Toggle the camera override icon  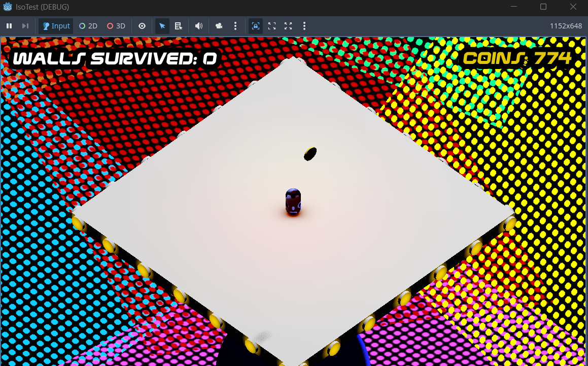[219, 26]
